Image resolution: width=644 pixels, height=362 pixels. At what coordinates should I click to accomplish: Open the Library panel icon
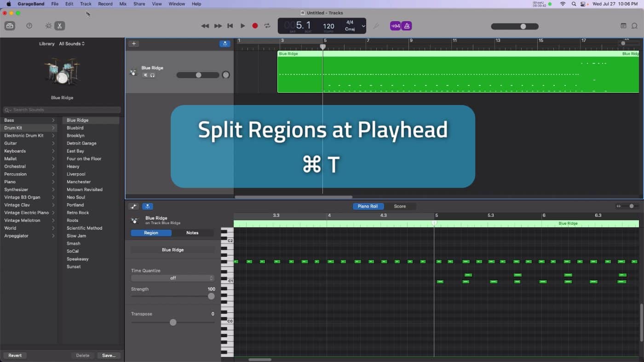click(10, 26)
